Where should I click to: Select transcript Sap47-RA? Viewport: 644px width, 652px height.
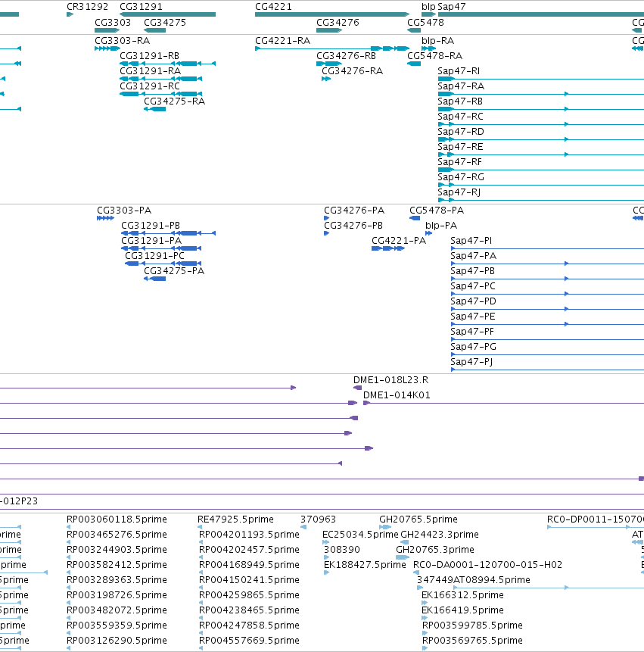[461, 86]
